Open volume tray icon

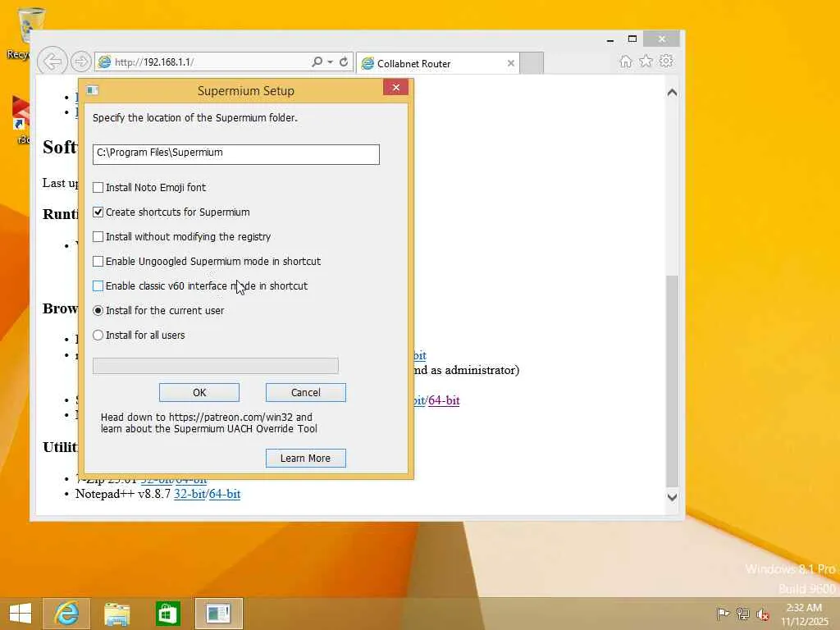[x=763, y=614]
